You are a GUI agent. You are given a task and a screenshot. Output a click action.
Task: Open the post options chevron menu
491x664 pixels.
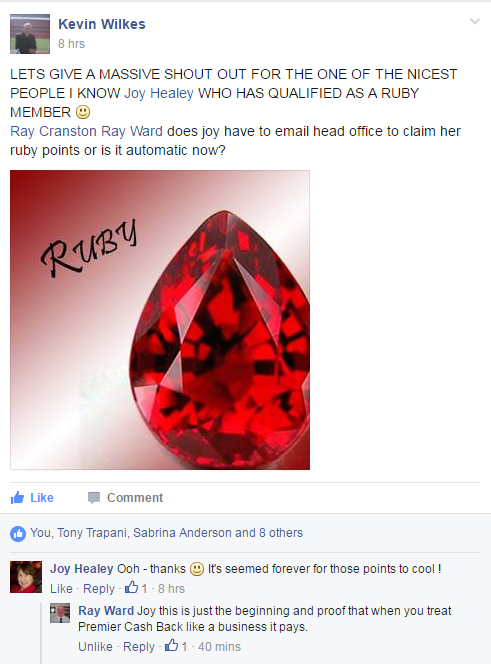pyautogui.click(x=475, y=21)
